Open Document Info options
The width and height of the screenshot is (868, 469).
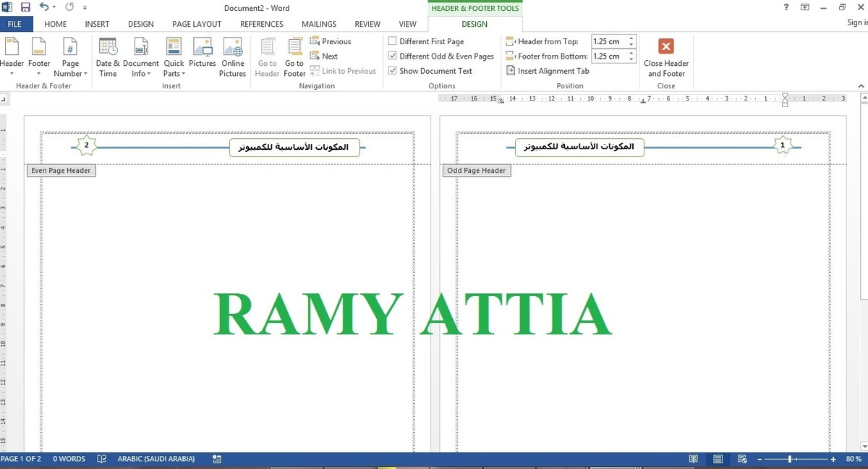pos(140,56)
